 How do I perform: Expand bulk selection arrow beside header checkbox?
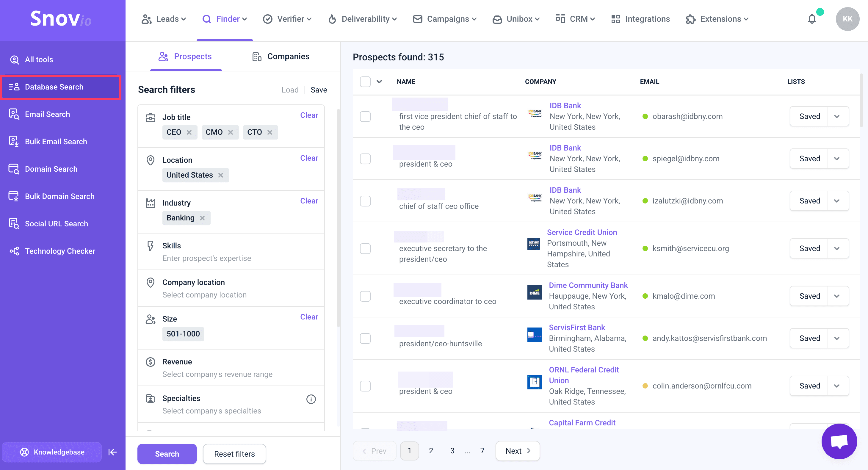click(379, 82)
